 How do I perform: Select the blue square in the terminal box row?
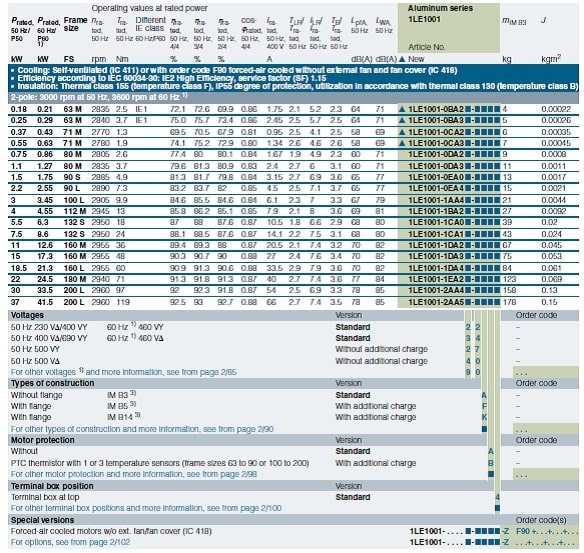click(x=497, y=508)
